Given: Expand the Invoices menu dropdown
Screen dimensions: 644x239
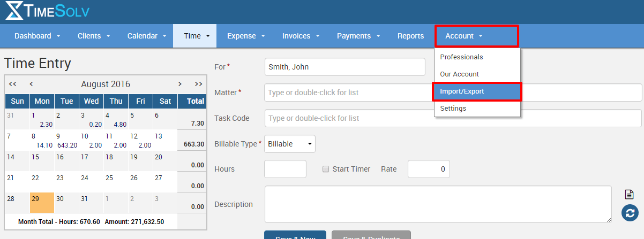Looking at the screenshot, I should pos(301,36).
